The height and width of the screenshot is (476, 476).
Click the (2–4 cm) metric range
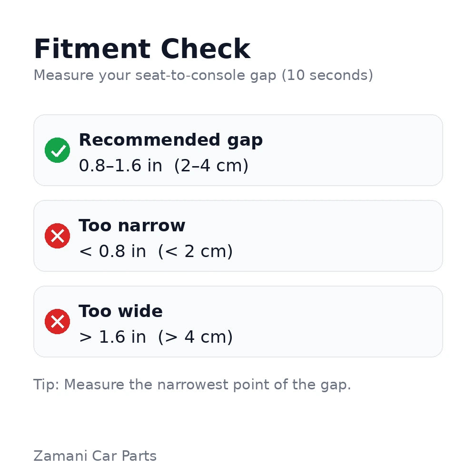click(x=211, y=166)
